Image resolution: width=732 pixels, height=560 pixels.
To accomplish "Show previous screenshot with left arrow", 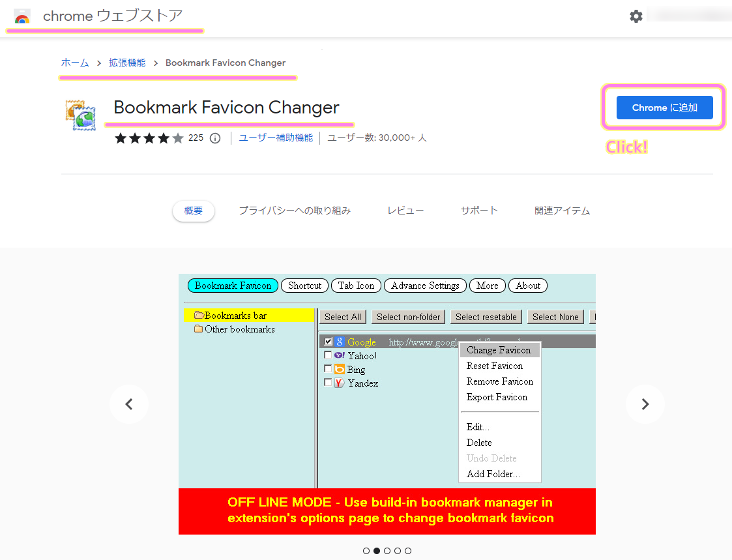I will tap(129, 404).
